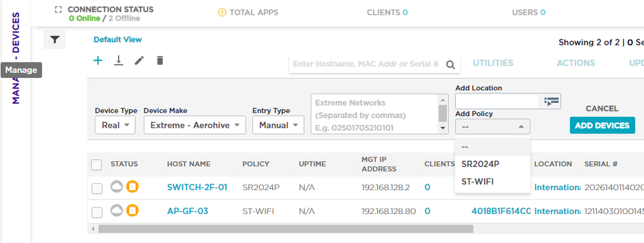Click location link for AP-GF-03 row
Viewport: 644px width, 243px height.
tap(558, 211)
